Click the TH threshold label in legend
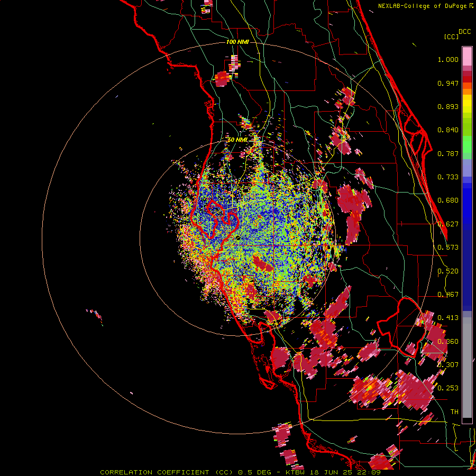This screenshot has width=476, height=476. click(x=454, y=412)
